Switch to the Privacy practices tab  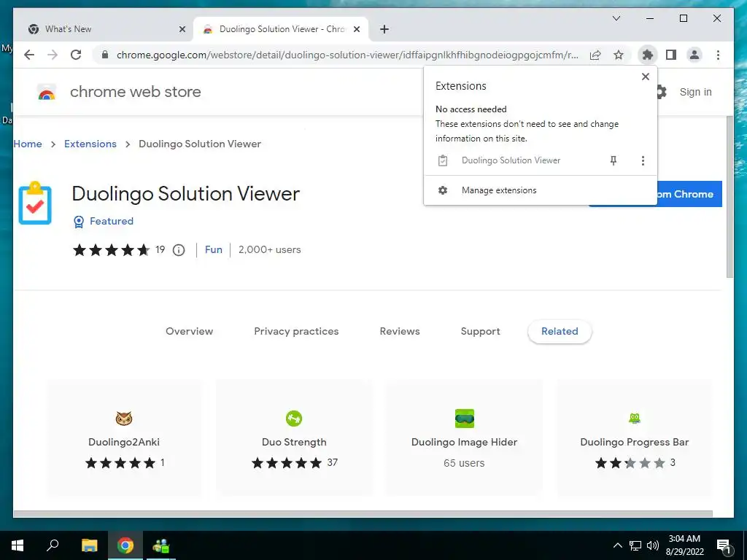(296, 331)
